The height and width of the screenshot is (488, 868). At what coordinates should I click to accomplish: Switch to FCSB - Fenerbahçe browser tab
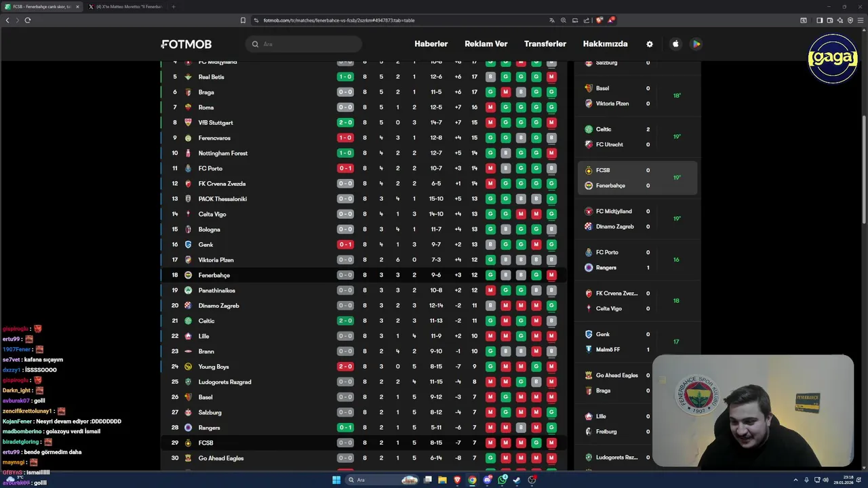point(42,7)
